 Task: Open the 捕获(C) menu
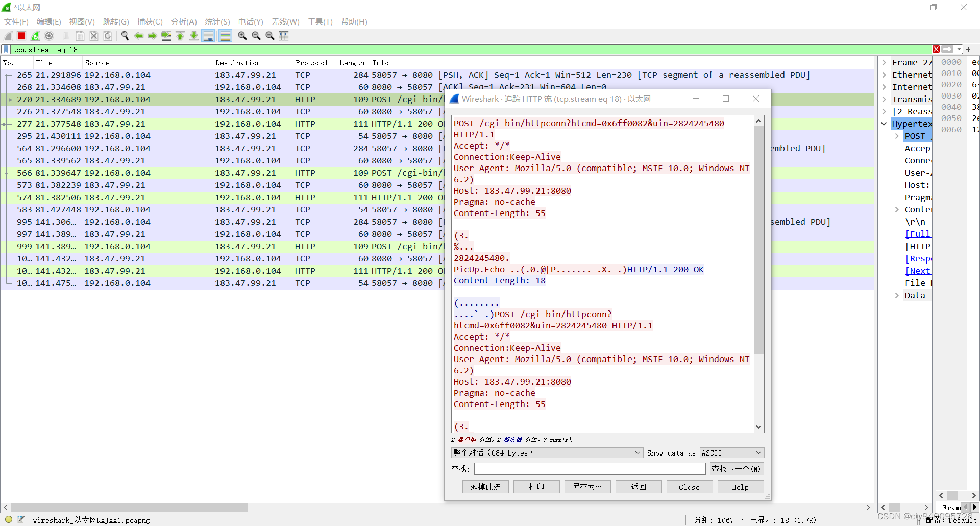[x=150, y=22]
